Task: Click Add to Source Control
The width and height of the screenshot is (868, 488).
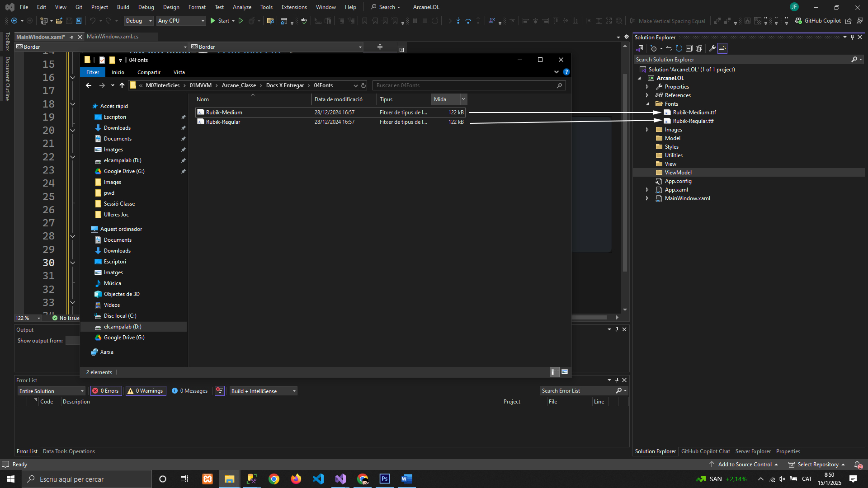Action: click(744, 465)
